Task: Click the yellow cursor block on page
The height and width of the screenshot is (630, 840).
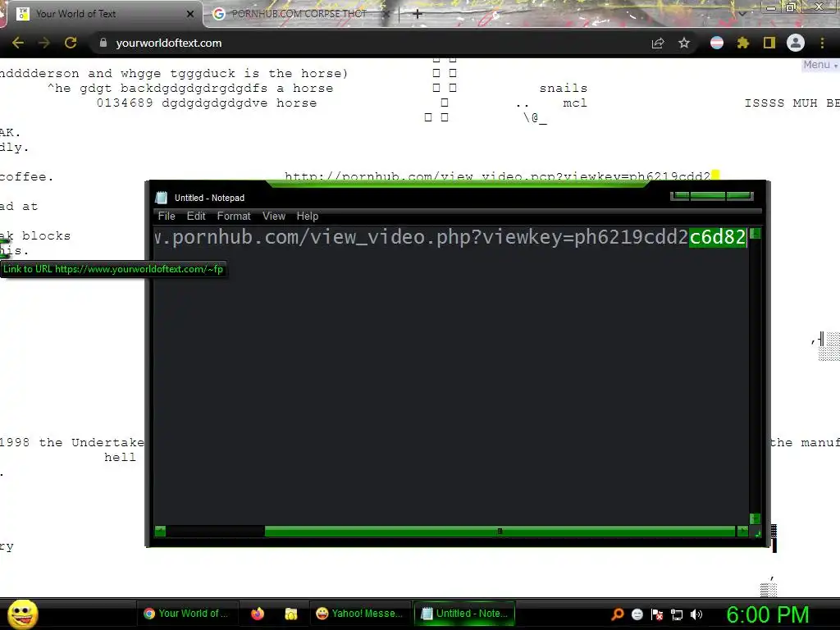Action: pyautogui.click(x=715, y=176)
